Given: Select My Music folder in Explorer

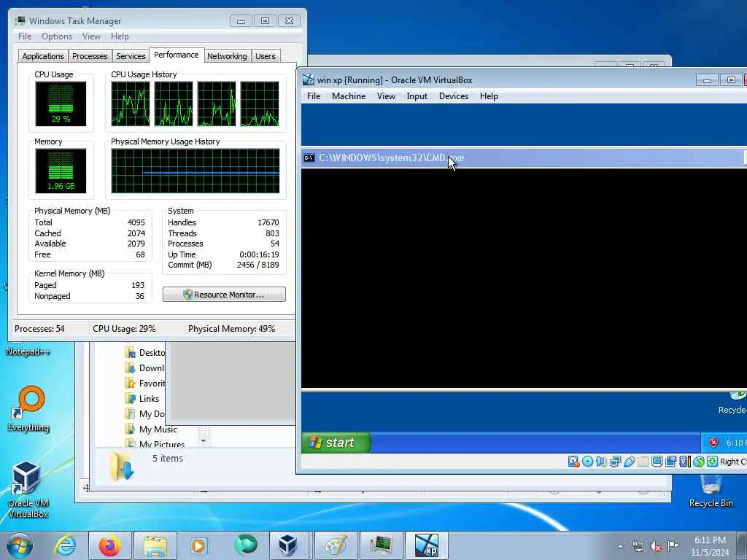Looking at the screenshot, I should (x=152, y=429).
